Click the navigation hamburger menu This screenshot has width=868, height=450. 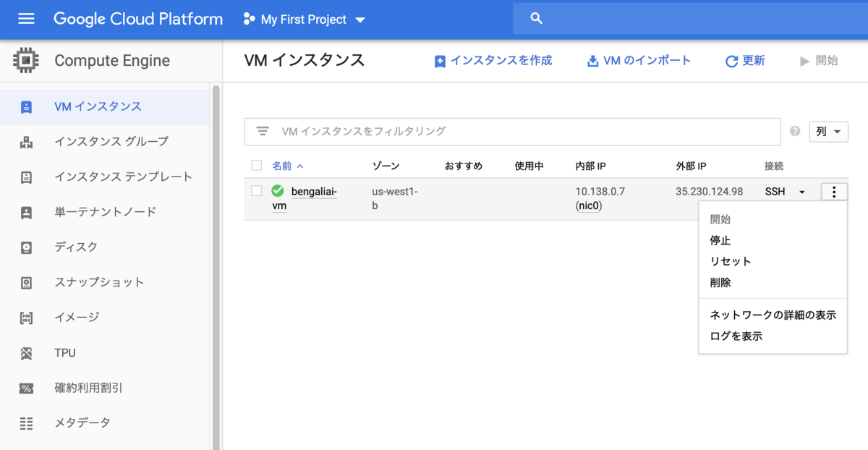(26, 19)
